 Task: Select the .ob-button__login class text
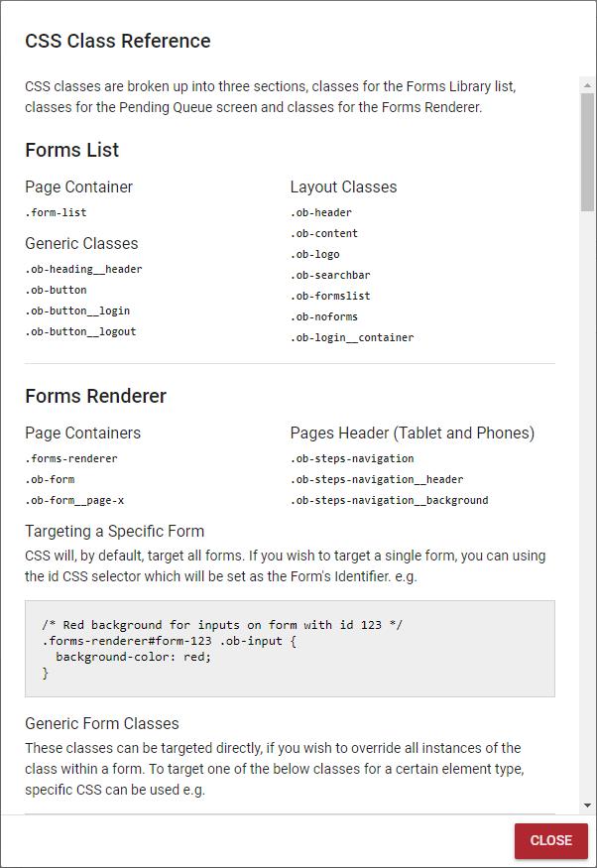coord(77,310)
